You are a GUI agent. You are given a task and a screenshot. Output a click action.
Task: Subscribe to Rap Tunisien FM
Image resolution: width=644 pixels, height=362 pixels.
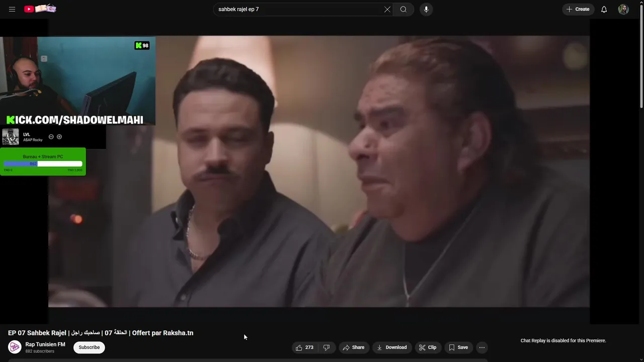pyautogui.click(x=89, y=347)
